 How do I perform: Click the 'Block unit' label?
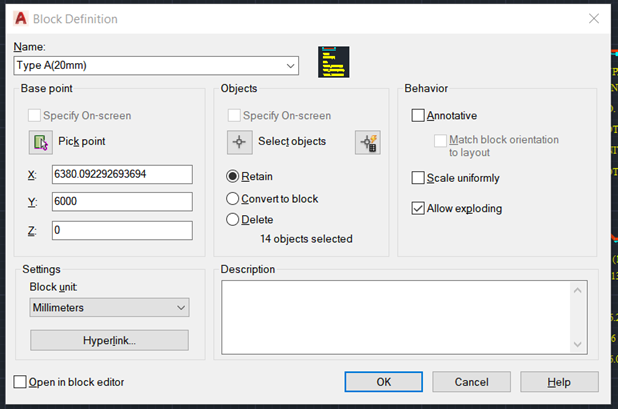(x=53, y=287)
